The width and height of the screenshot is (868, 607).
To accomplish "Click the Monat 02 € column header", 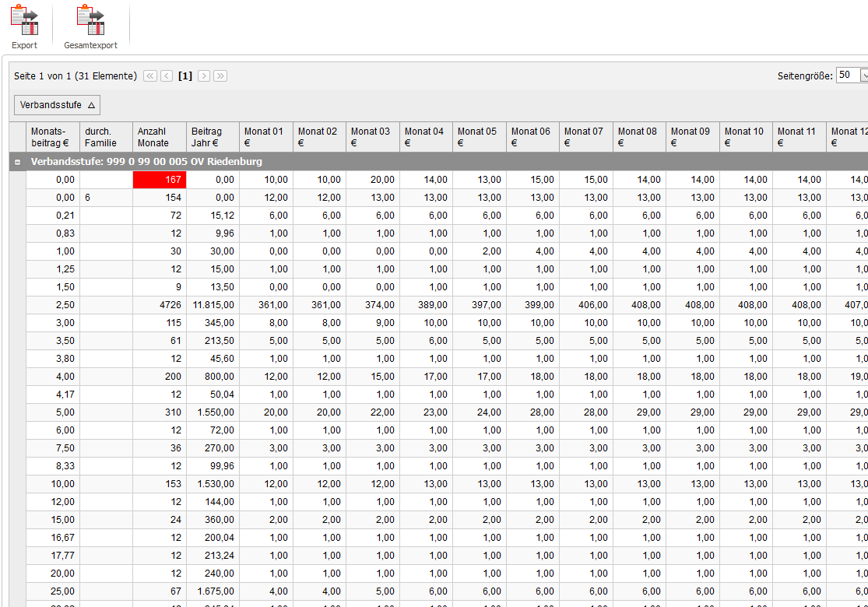I will pos(319,137).
